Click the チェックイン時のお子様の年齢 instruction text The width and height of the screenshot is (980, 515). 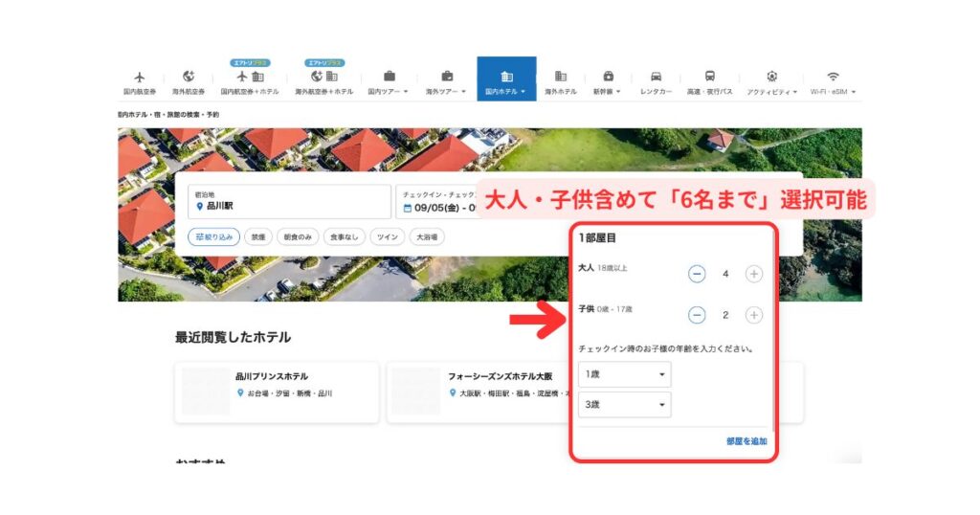tap(666, 348)
